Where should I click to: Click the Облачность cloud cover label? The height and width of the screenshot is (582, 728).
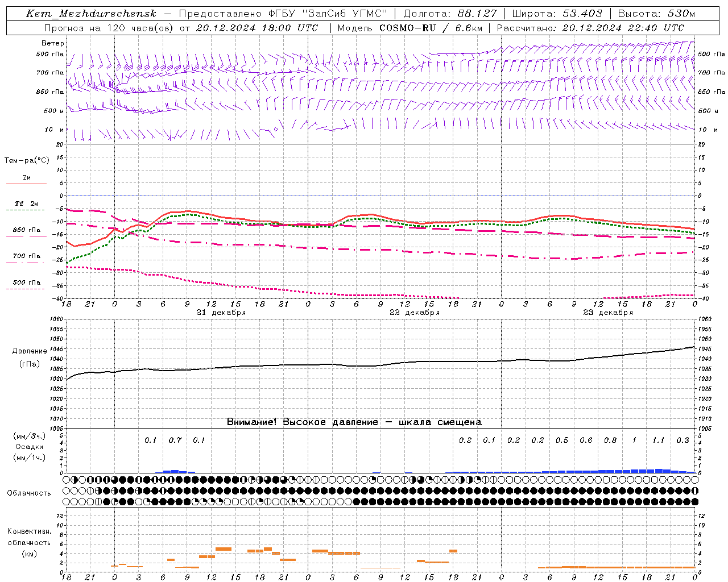tap(29, 493)
